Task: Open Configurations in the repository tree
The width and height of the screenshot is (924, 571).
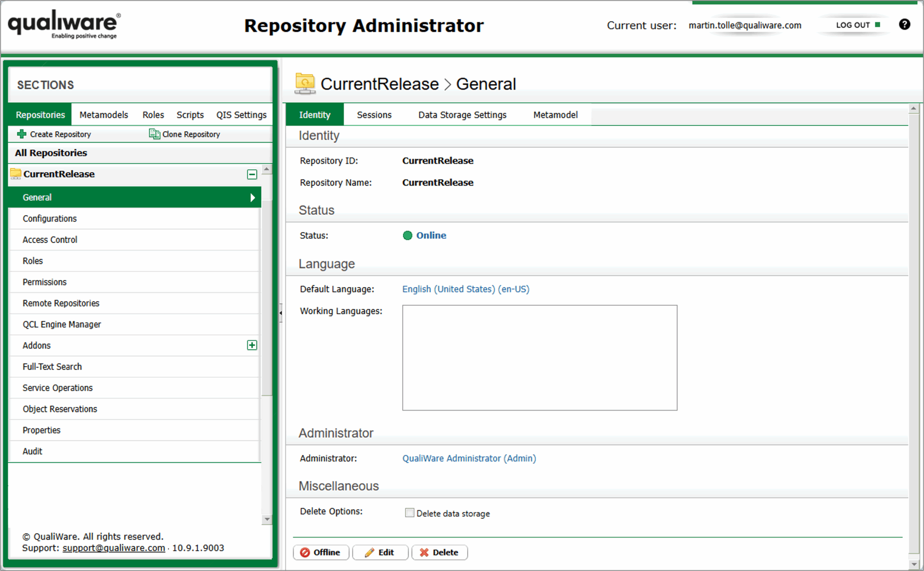Action: pos(135,219)
